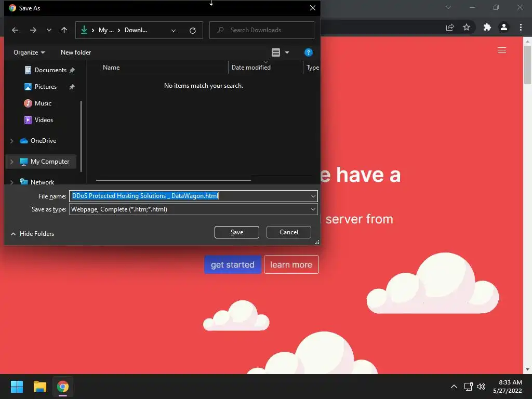Click the Pictures folder icon
532x399 pixels.
(x=28, y=87)
